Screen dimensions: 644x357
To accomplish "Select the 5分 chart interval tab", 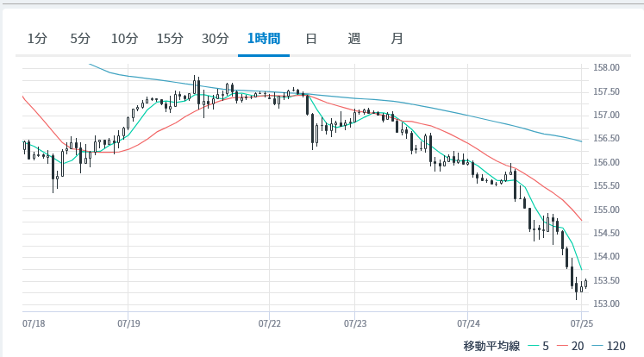I will pos(80,39).
